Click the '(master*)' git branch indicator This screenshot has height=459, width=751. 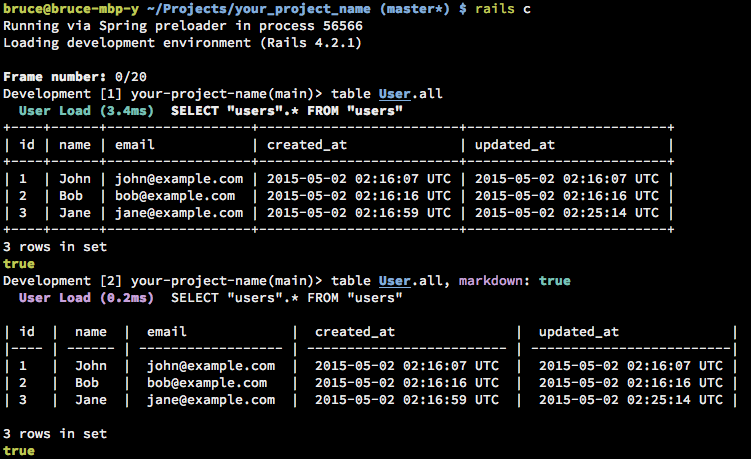click(414, 9)
